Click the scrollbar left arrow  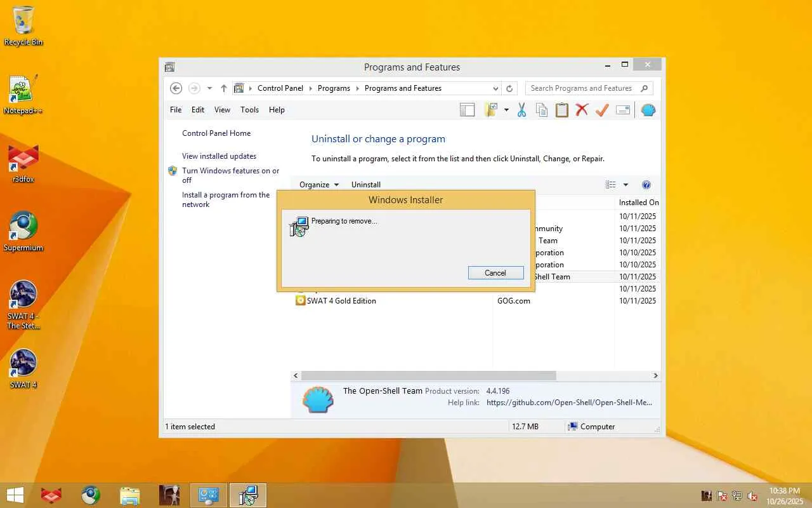[x=296, y=376]
